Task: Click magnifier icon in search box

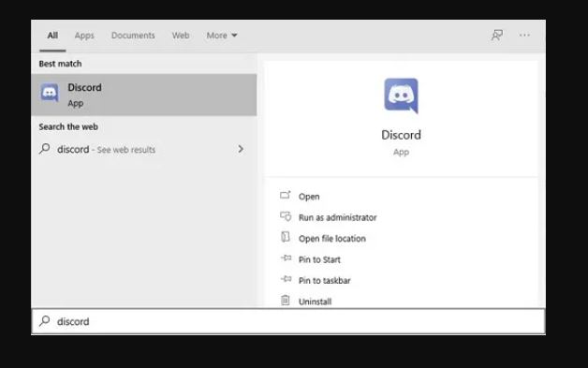Action: tap(45, 321)
